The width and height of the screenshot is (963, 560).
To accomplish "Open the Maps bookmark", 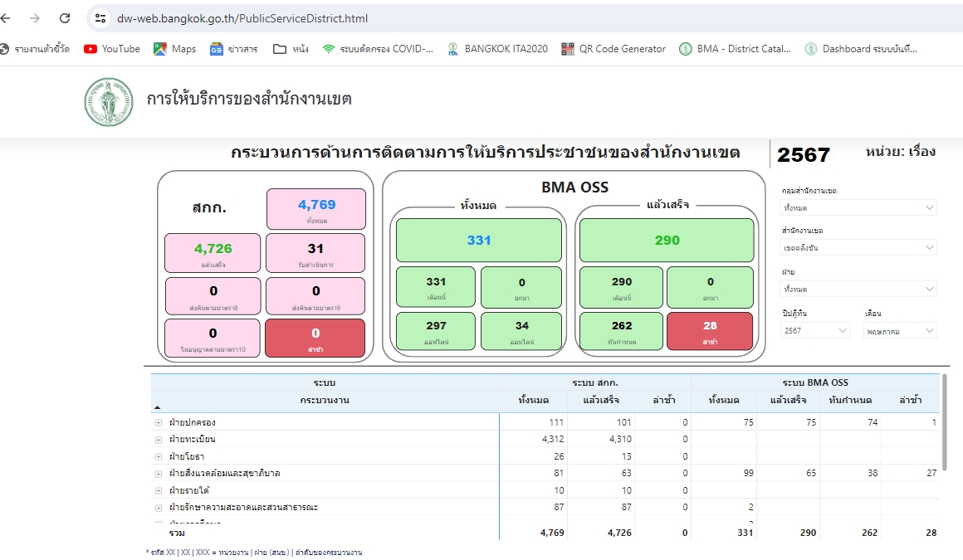I will 174,49.
